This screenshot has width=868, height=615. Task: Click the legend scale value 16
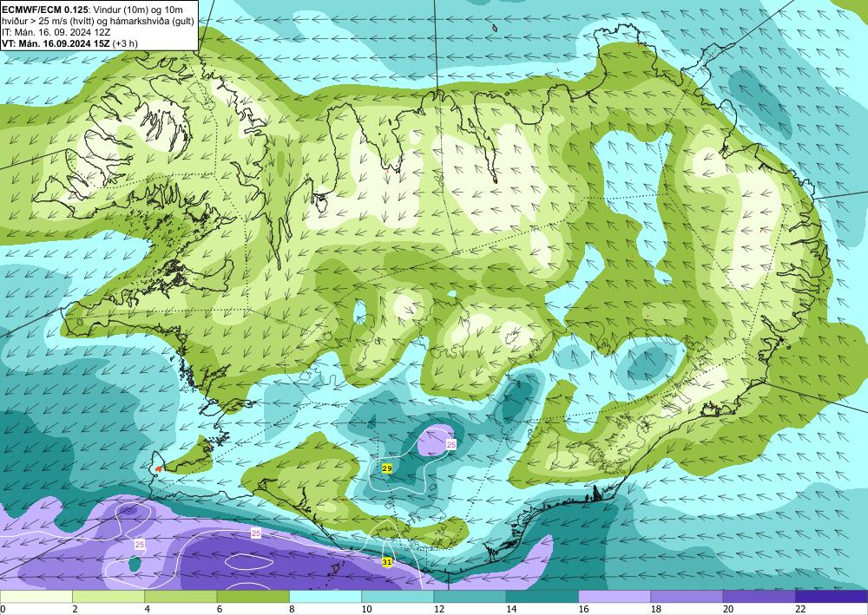(583, 609)
